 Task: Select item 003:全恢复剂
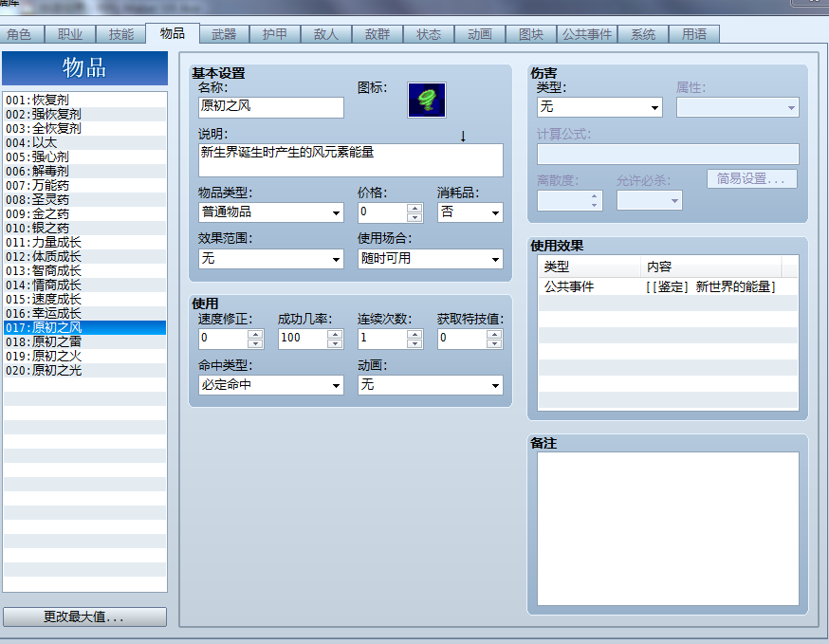[x=84, y=128]
